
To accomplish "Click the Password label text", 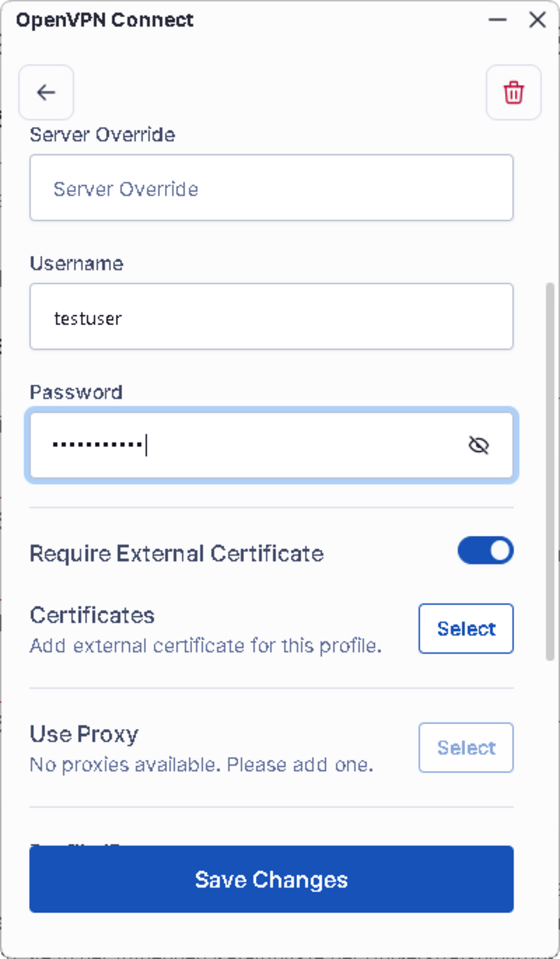I will pos(76,392).
